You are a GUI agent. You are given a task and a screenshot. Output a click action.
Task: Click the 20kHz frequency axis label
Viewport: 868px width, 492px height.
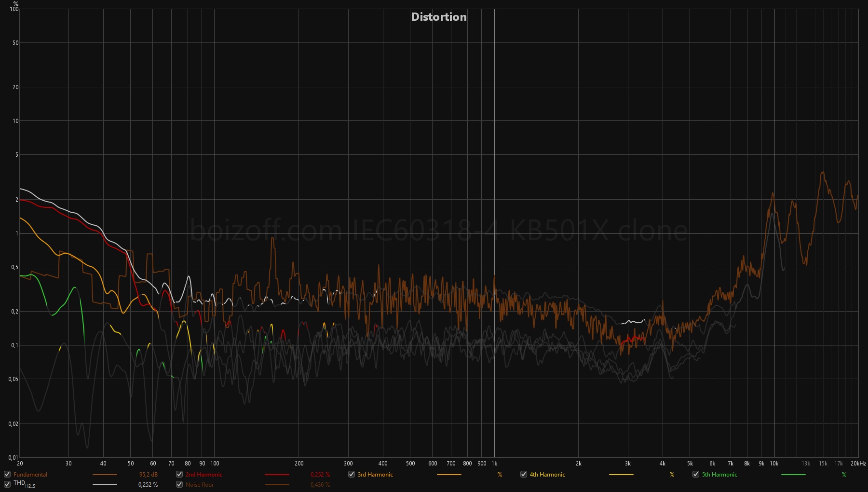coord(858,464)
